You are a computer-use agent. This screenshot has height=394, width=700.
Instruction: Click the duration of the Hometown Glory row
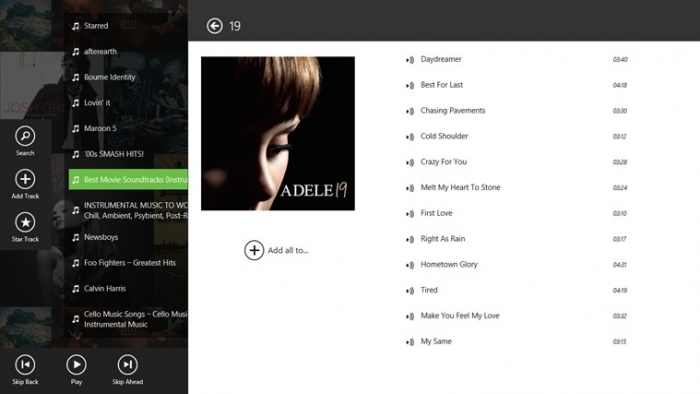620,265
